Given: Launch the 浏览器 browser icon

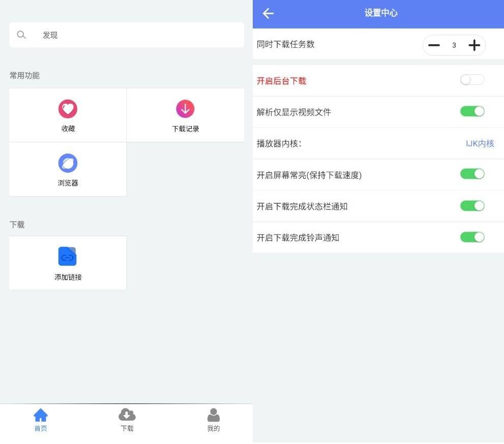Looking at the screenshot, I should (x=68, y=163).
